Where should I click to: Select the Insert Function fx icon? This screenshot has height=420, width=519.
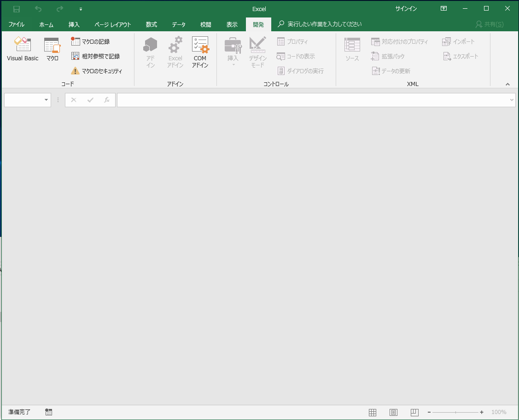pyautogui.click(x=107, y=100)
